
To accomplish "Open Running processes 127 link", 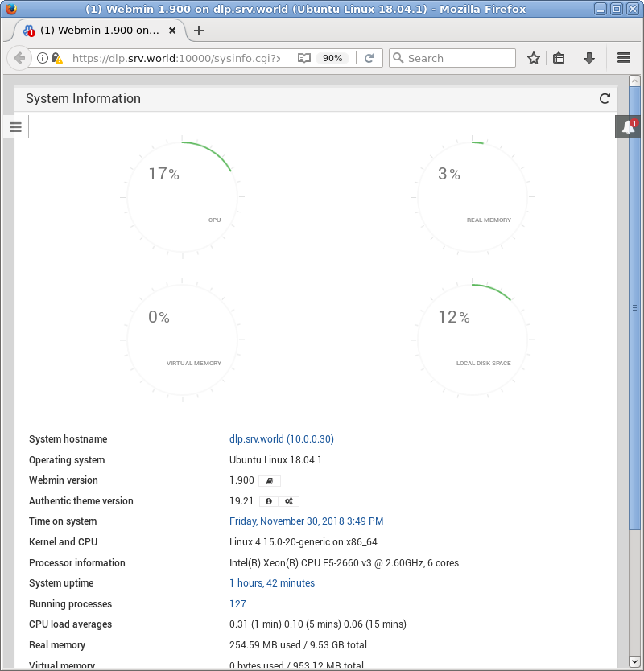I will pos(237,603).
